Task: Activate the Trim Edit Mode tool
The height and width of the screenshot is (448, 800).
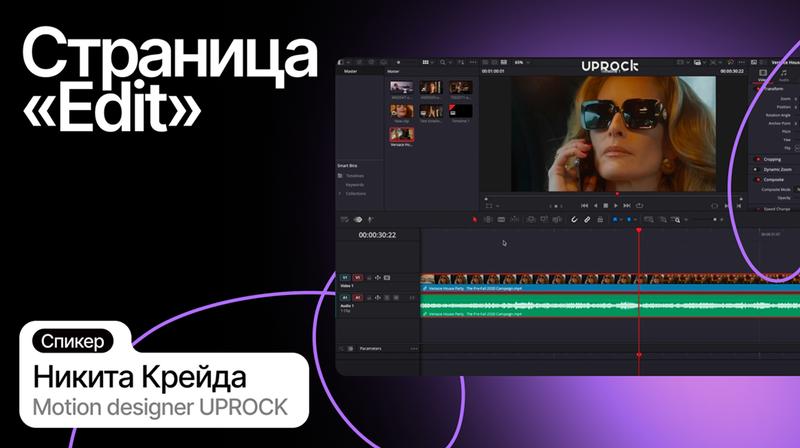Action: click(x=488, y=220)
